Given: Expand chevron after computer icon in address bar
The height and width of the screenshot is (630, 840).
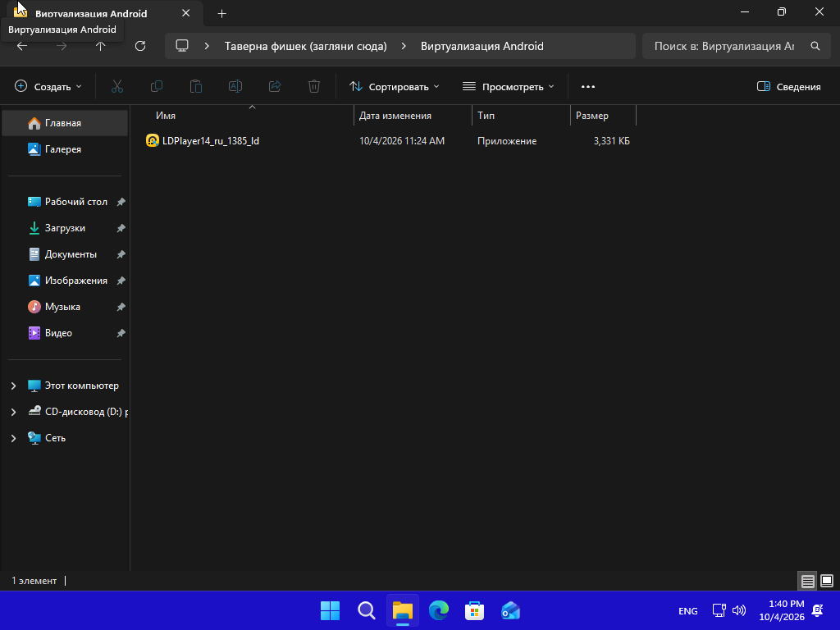Looking at the screenshot, I should [207, 46].
